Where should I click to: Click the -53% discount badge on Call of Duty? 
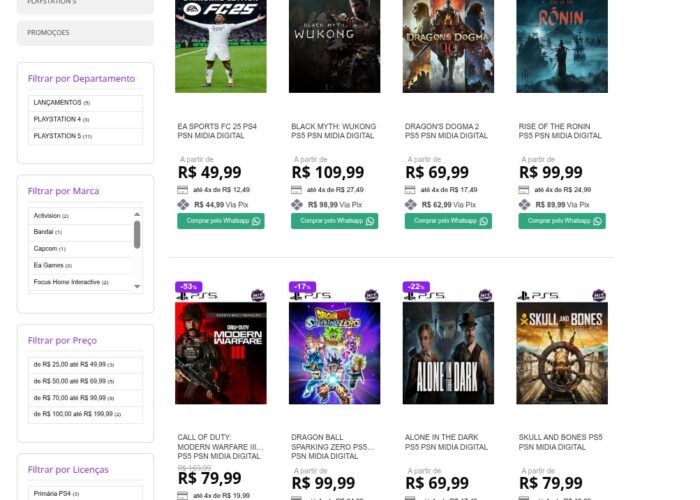click(x=188, y=287)
